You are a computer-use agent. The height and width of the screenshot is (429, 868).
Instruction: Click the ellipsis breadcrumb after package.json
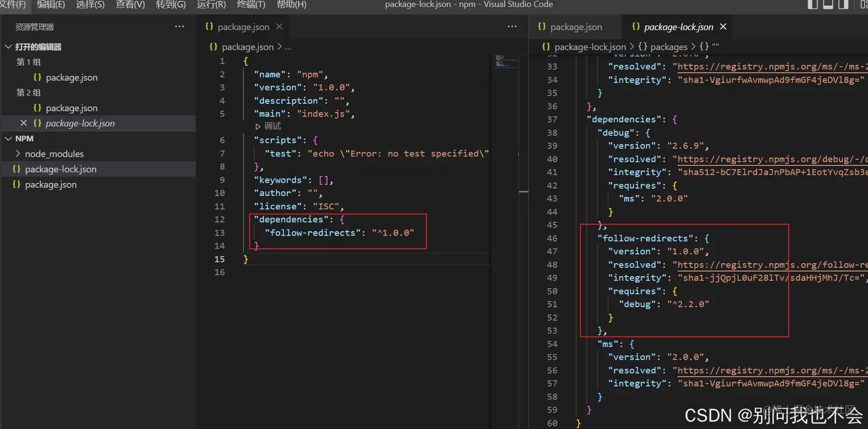point(288,47)
